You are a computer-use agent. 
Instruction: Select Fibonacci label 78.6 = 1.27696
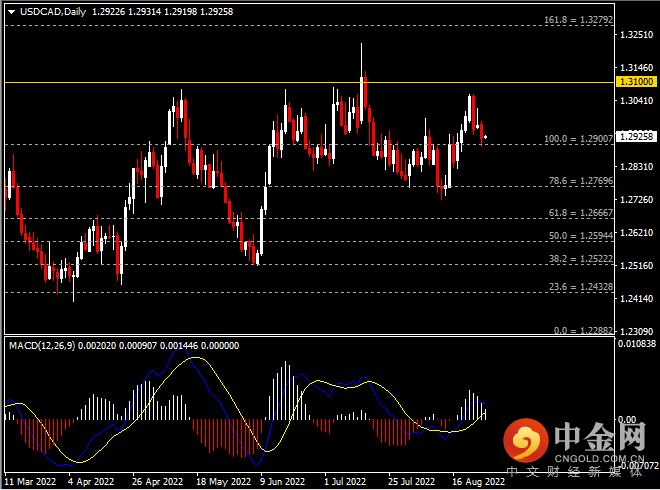tap(580, 181)
